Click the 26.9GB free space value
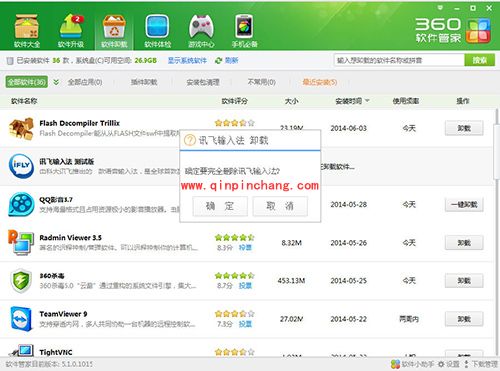 point(146,61)
